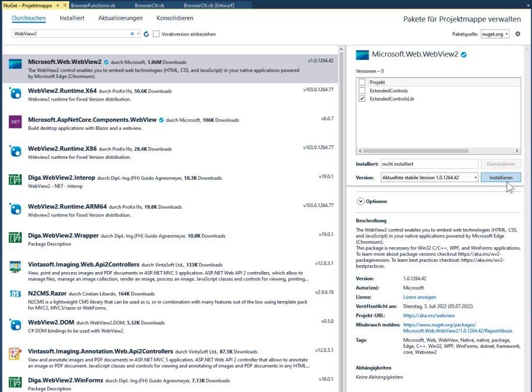Viewport: 532px width, 392px height.
Task: Click the project list scroll-right arrow
Action: 517,151
